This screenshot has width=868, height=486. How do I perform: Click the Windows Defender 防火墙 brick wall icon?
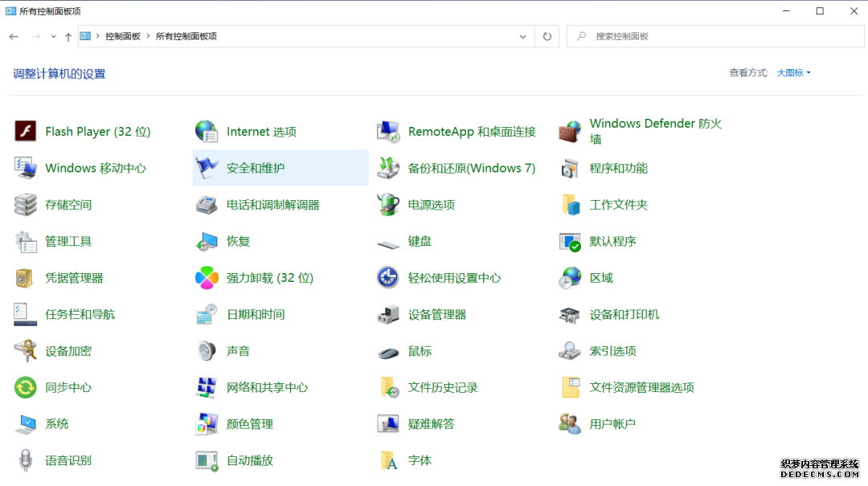point(570,131)
